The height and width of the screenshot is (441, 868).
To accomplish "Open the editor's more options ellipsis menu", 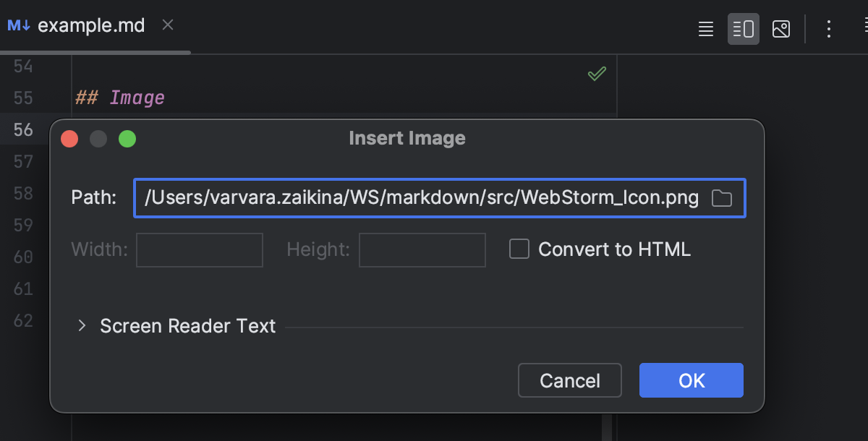I will (x=828, y=29).
